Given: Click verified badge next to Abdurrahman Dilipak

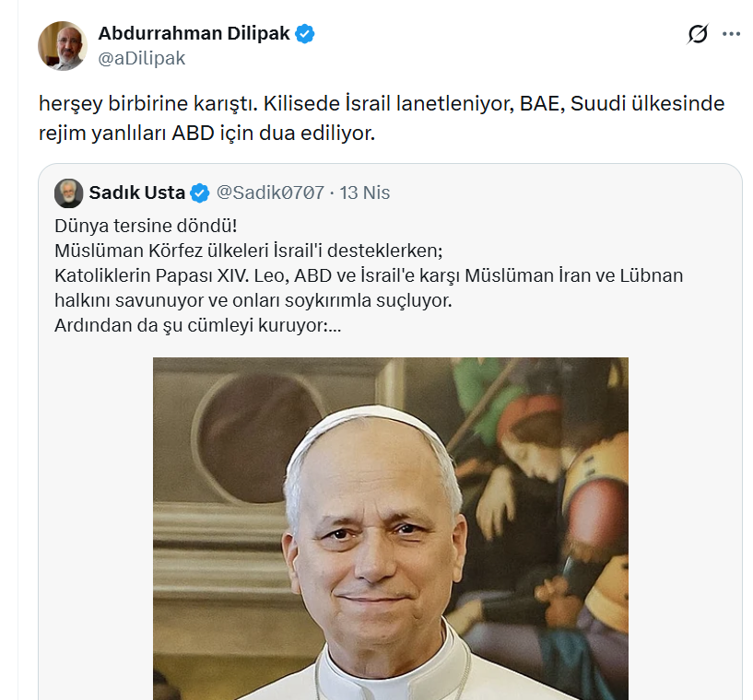Looking at the screenshot, I should [304, 34].
